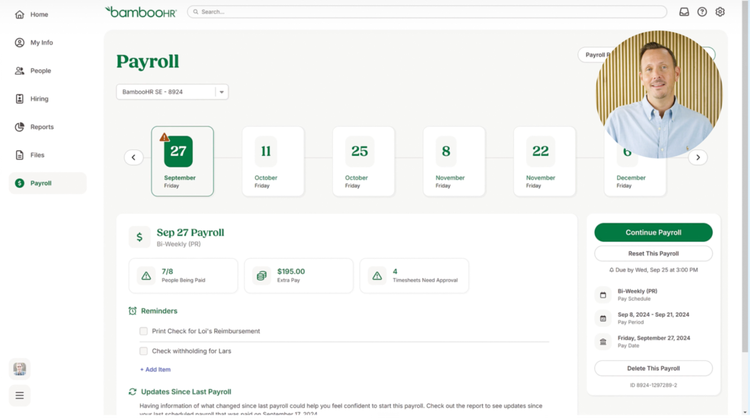Open People in the sidebar
The image size is (750, 419).
point(40,71)
